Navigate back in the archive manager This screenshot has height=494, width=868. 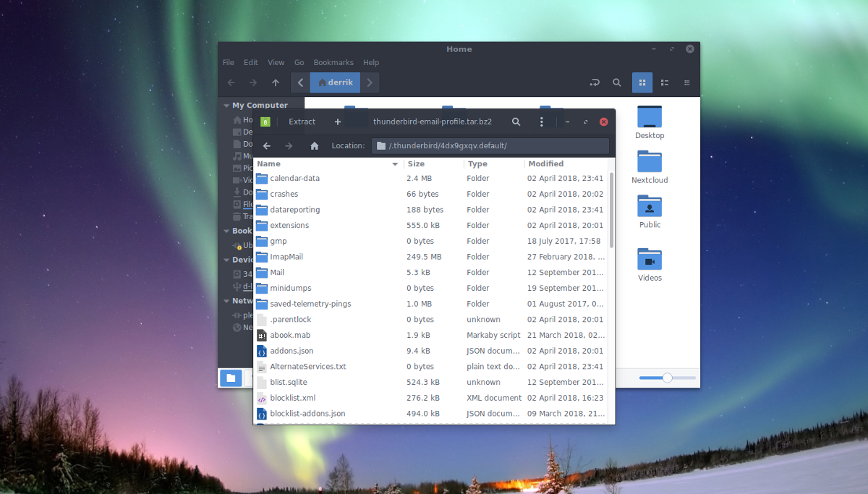pos(267,146)
